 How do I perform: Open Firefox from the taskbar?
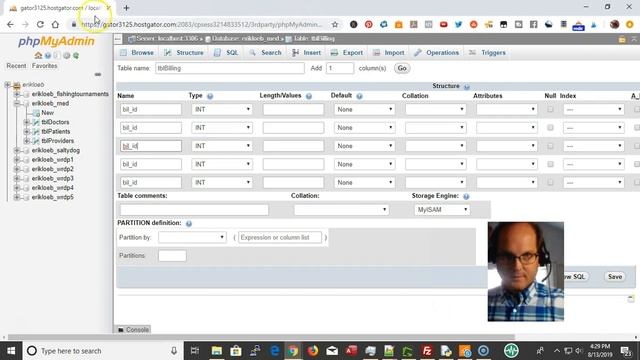tap(313, 351)
